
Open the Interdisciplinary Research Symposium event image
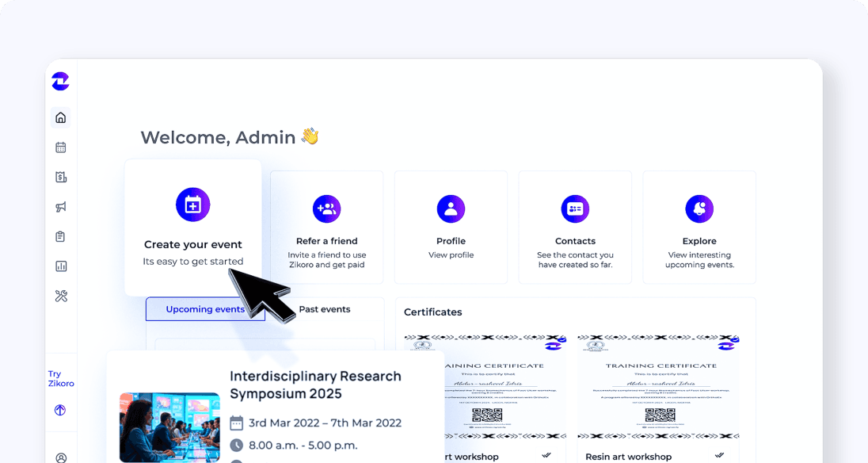tap(169, 427)
